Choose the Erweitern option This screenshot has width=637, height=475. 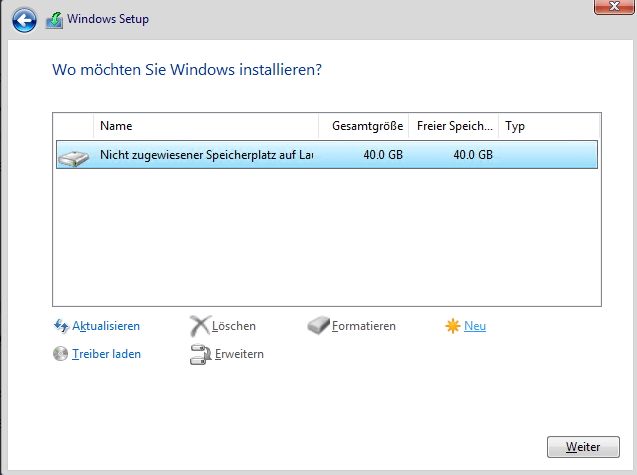point(239,354)
